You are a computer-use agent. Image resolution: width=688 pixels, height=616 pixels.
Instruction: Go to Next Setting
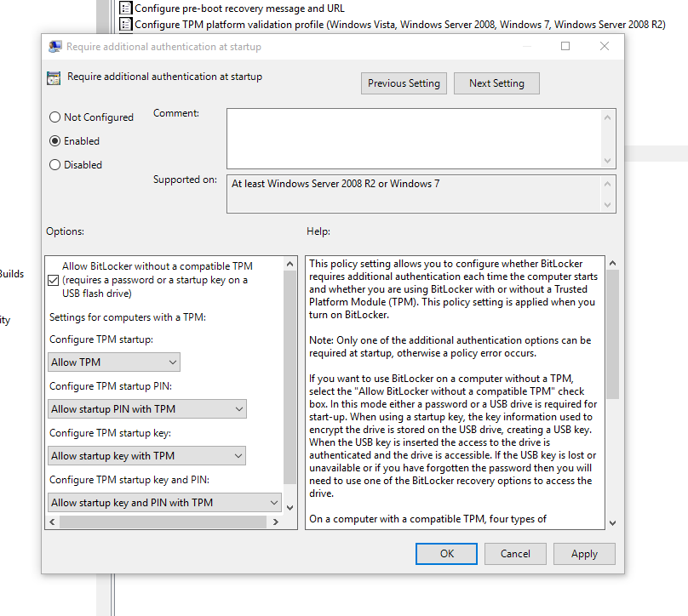click(x=496, y=83)
